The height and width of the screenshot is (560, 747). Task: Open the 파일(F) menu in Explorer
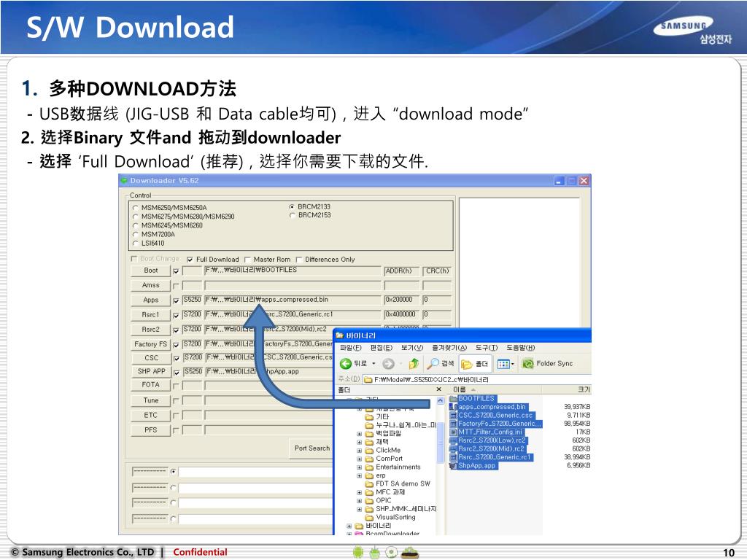pos(351,348)
